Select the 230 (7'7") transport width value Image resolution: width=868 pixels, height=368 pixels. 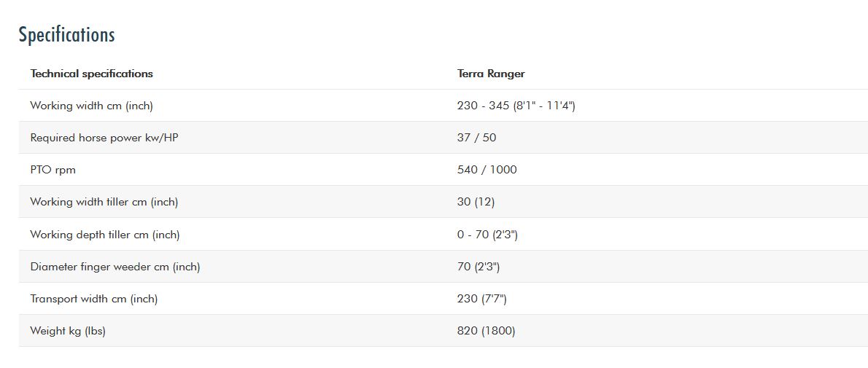point(481,299)
